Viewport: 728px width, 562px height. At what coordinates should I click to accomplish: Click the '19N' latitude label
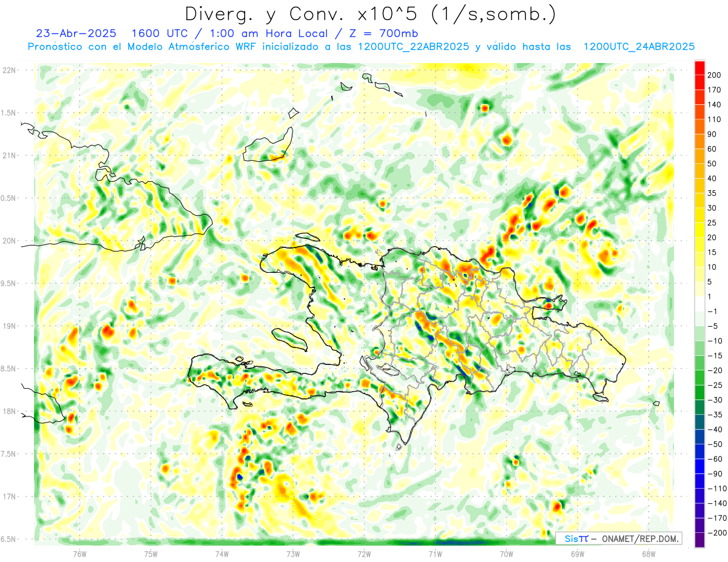9,326
